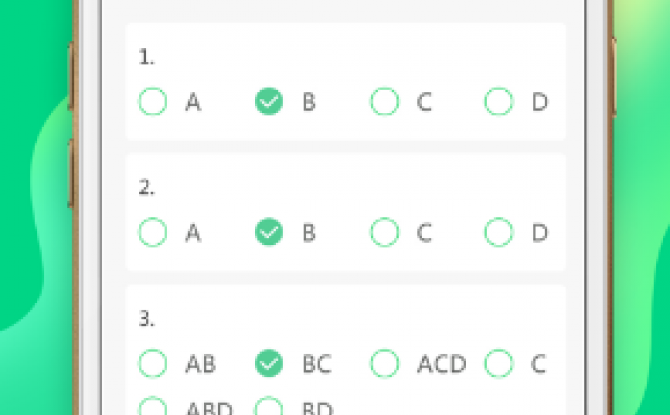
Task: Select answer ABD for question 3
Action: coord(153,406)
